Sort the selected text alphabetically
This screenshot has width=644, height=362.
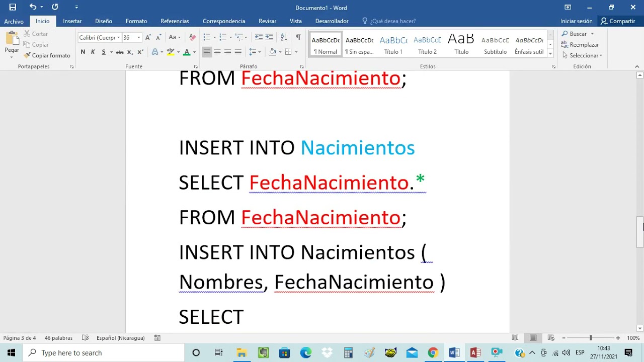284,38
